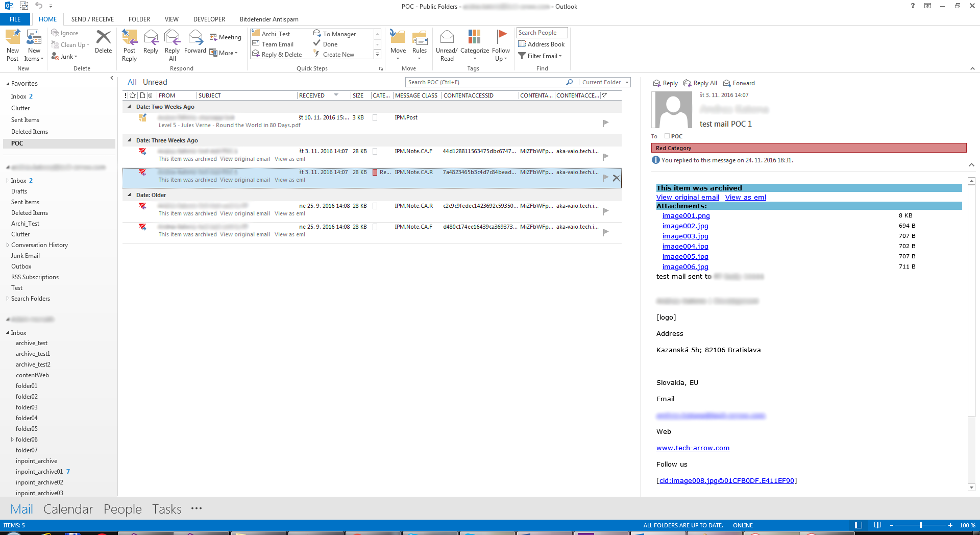Open the Categorize color icon

[x=474, y=38]
